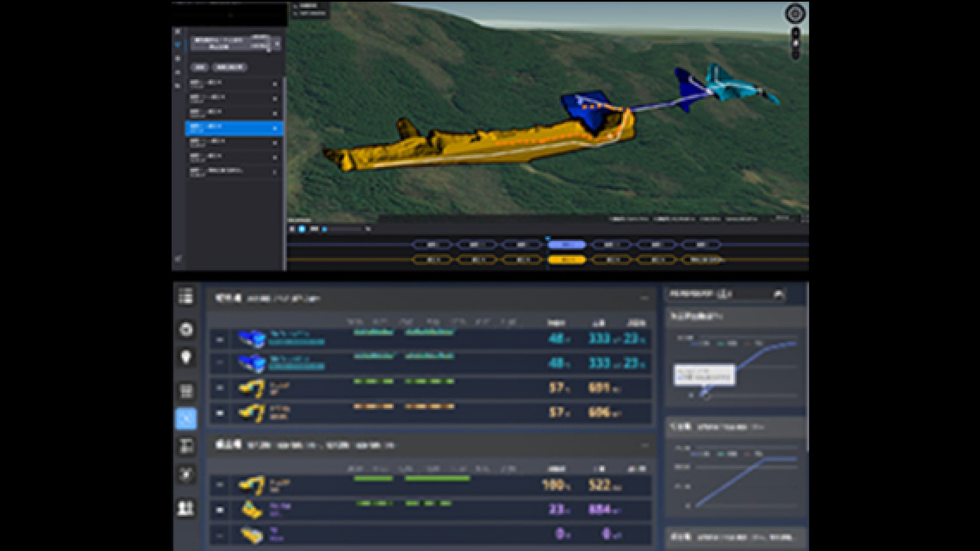Select the highlighted yellow timeline step marker
The image size is (980, 551).
tap(567, 260)
